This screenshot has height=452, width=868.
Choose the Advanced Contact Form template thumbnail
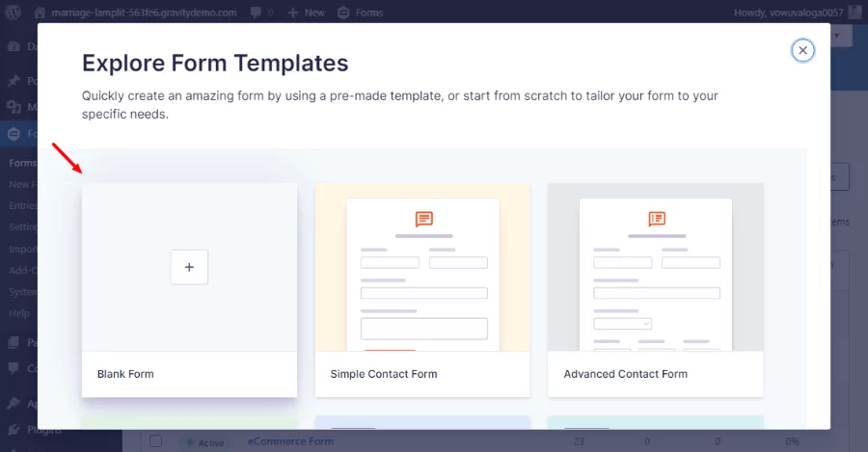coord(656,267)
